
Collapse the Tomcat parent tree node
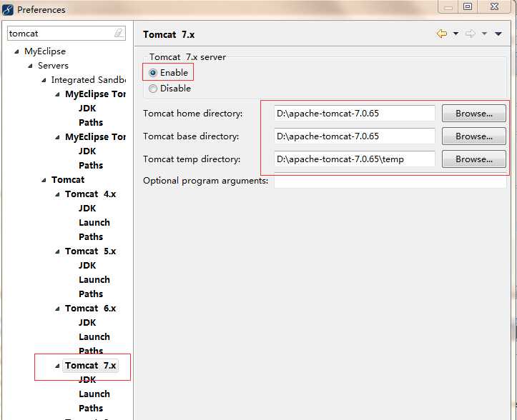point(44,180)
